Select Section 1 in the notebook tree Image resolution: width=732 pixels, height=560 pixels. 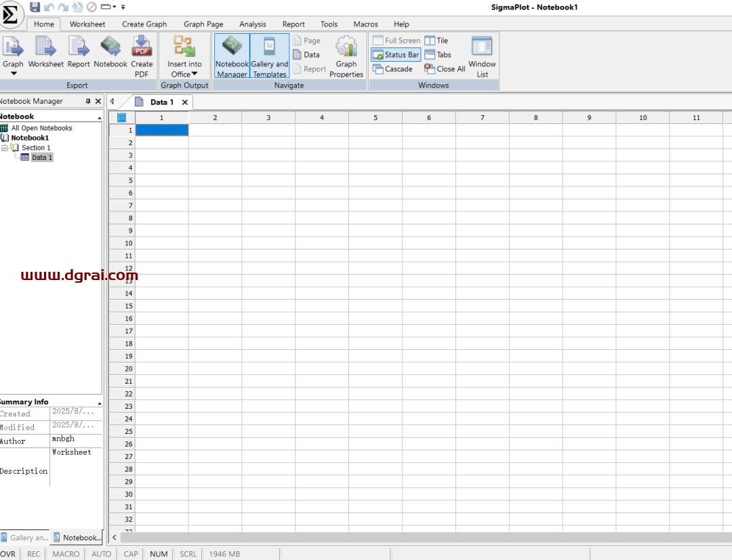click(36, 148)
